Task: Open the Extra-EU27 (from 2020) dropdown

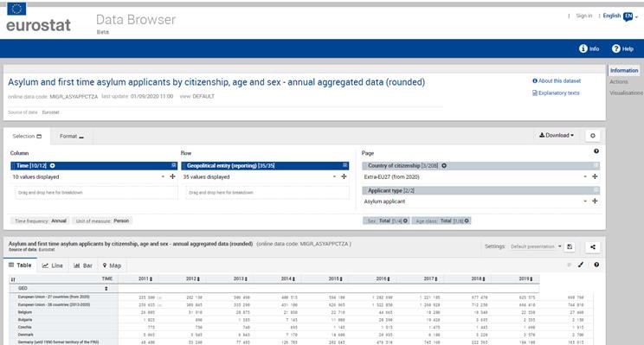Action: point(585,176)
